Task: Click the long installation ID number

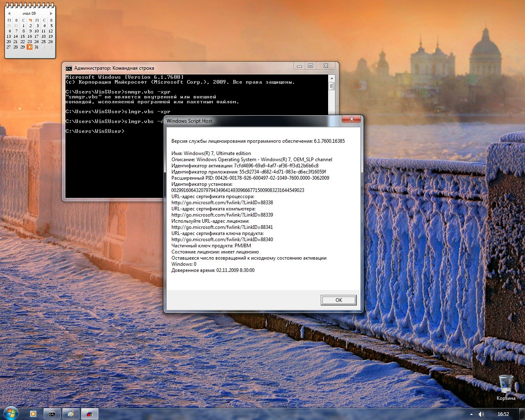Action: click(237, 190)
